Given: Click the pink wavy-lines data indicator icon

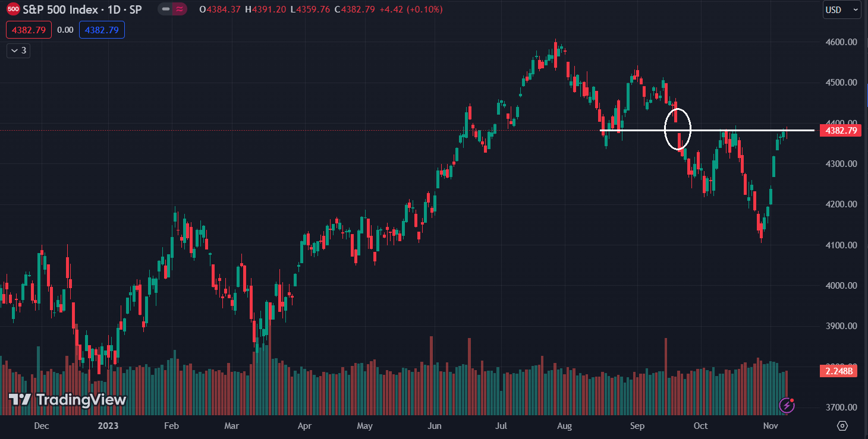Looking at the screenshot, I should pyautogui.click(x=180, y=10).
